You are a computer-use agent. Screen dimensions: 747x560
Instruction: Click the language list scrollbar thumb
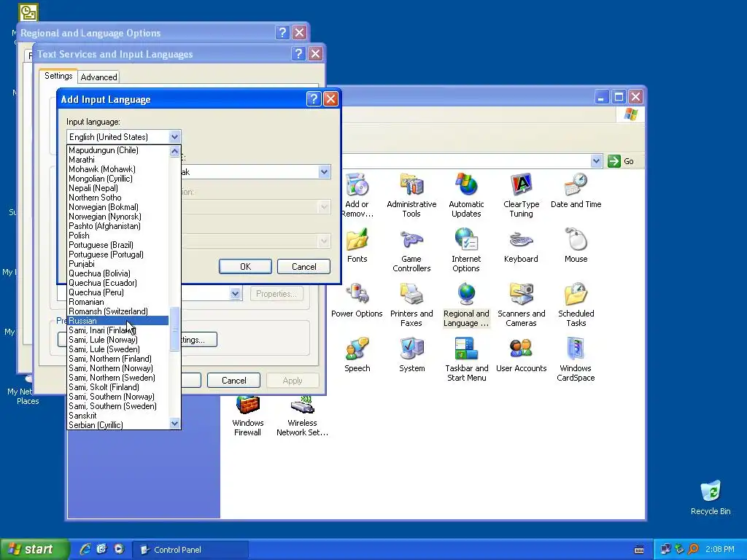pos(175,329)
